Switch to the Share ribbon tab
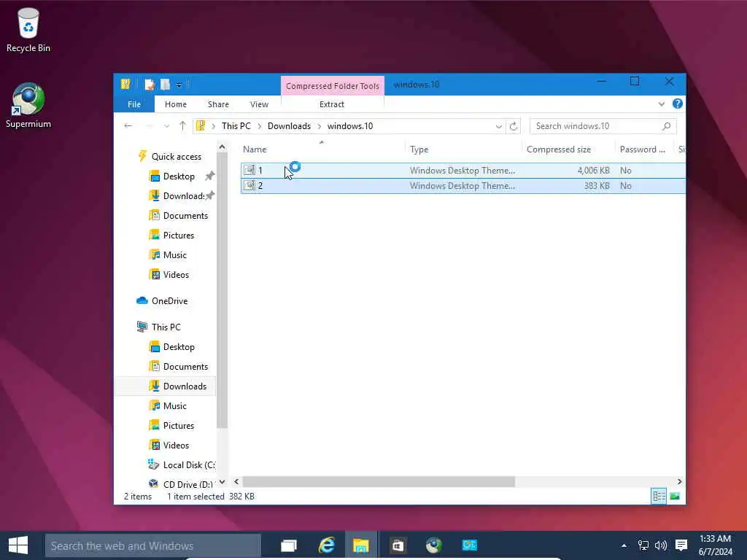This screenshot has width=747, height=560. point(218,104)
